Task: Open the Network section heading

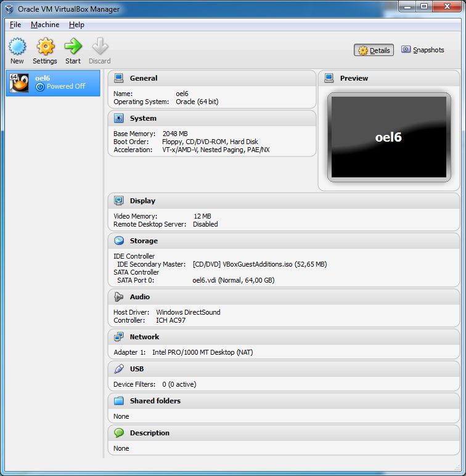Action: coord(144,337)
